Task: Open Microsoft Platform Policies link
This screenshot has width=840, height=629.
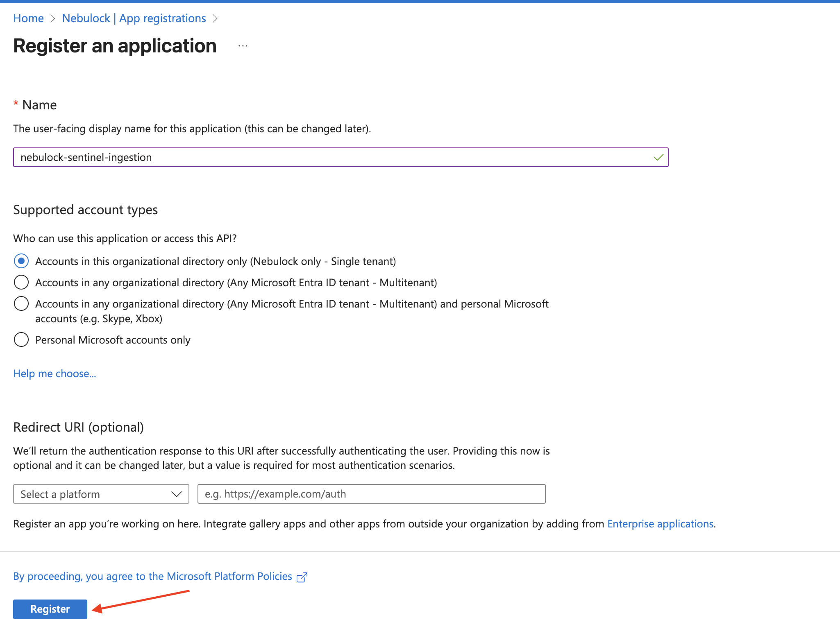Action: [x=152, y=576]
